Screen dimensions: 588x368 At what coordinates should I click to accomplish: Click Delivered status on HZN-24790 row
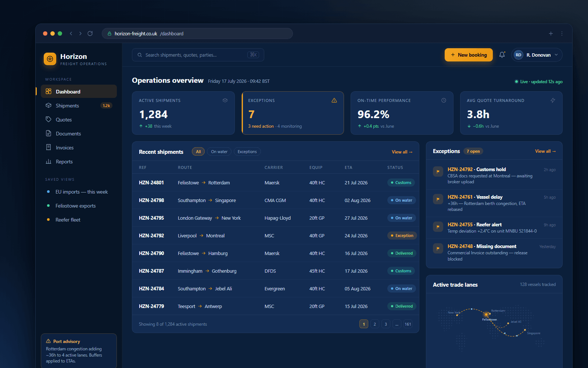pos(402,253)
